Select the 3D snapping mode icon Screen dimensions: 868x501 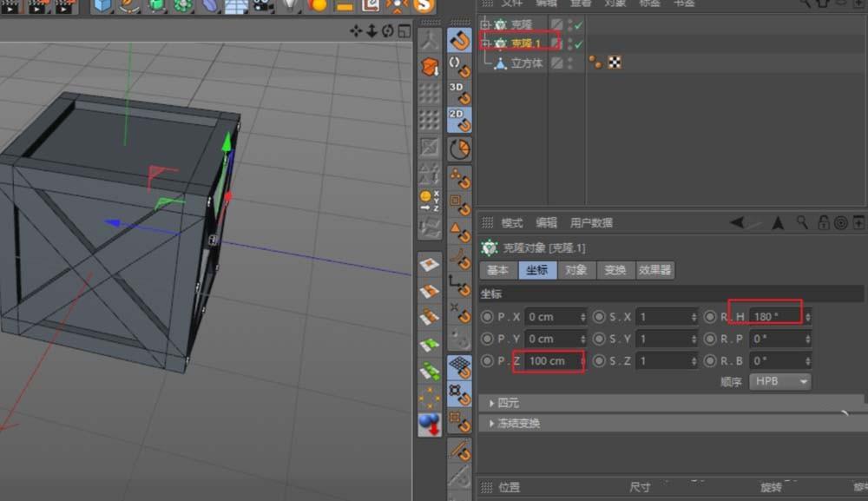(x=460, y=87)
